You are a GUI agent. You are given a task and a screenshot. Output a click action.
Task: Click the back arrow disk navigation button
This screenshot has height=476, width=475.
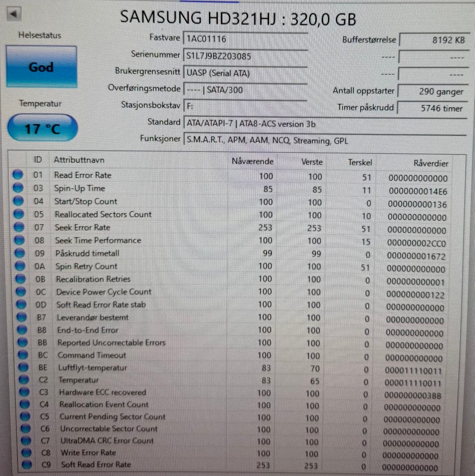point(14,13)
